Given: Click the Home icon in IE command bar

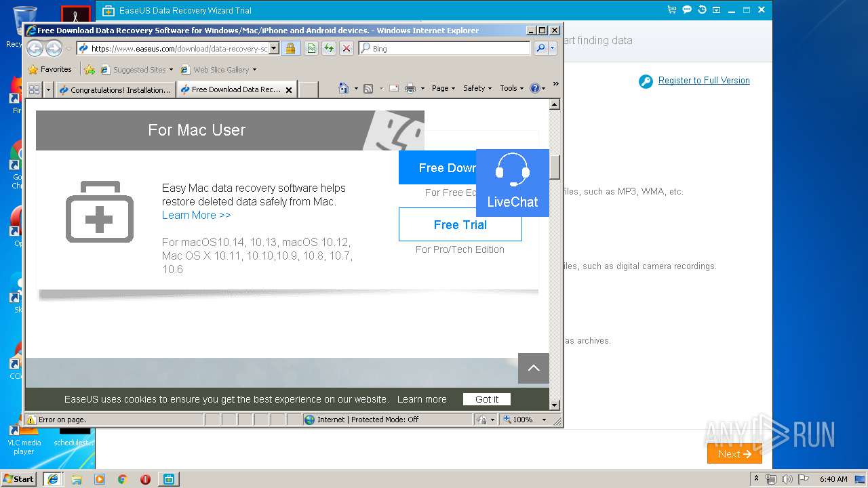Looking at the screenshot, I should pos(344,88).
